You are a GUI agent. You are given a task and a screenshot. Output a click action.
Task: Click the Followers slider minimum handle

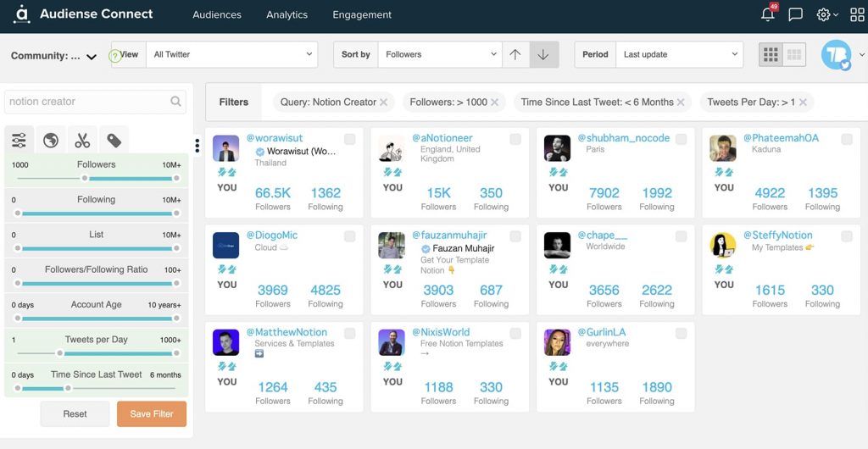click(85, 178)
